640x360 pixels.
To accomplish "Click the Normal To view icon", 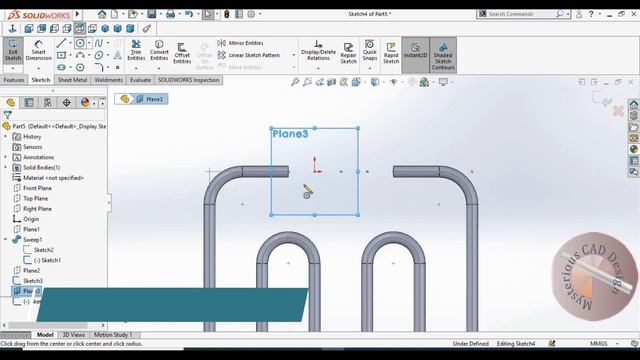I will coord(12,29).
